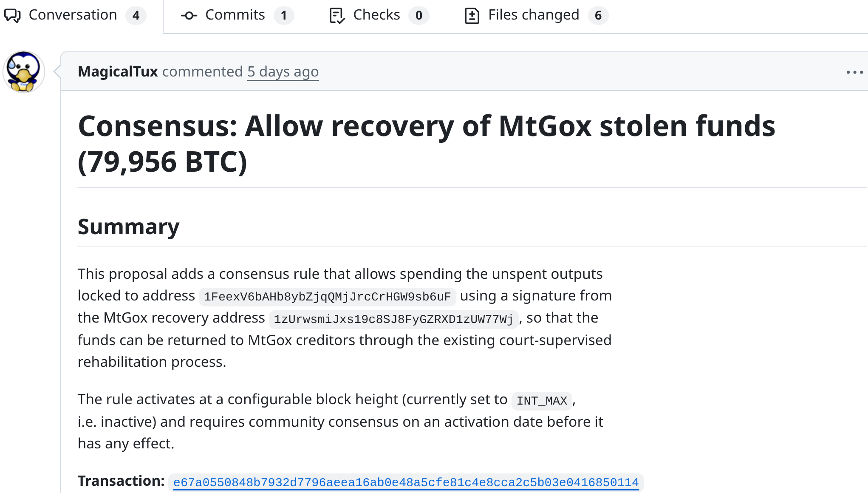Open the Transaction hash link
The image size is (868, 493).
[406, 482]
